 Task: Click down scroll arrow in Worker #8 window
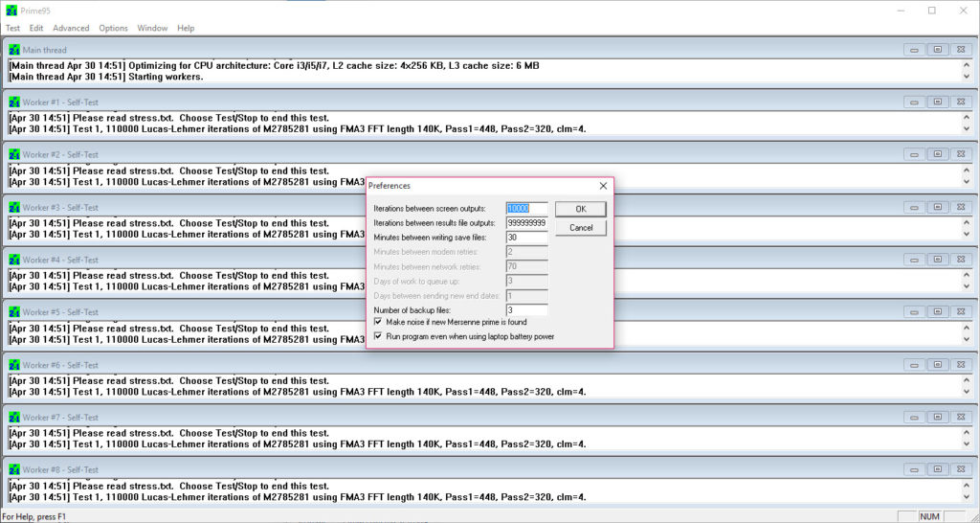coord(967,497)
